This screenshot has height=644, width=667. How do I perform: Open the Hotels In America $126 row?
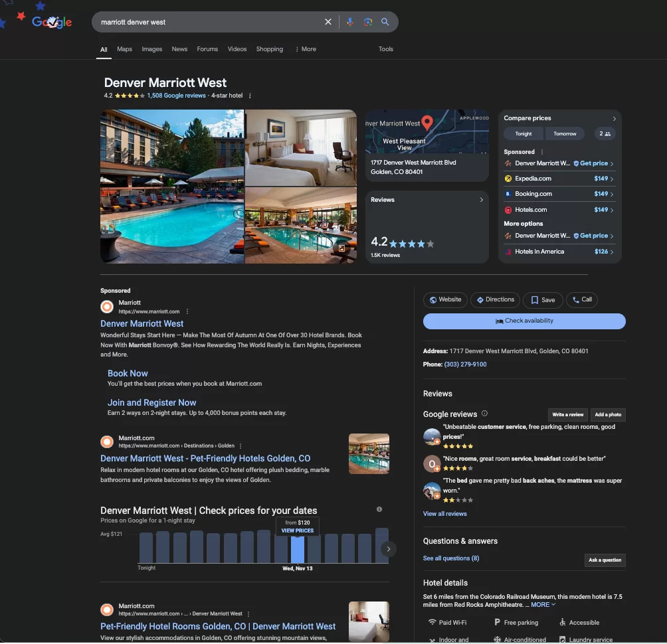coord(559,252)
